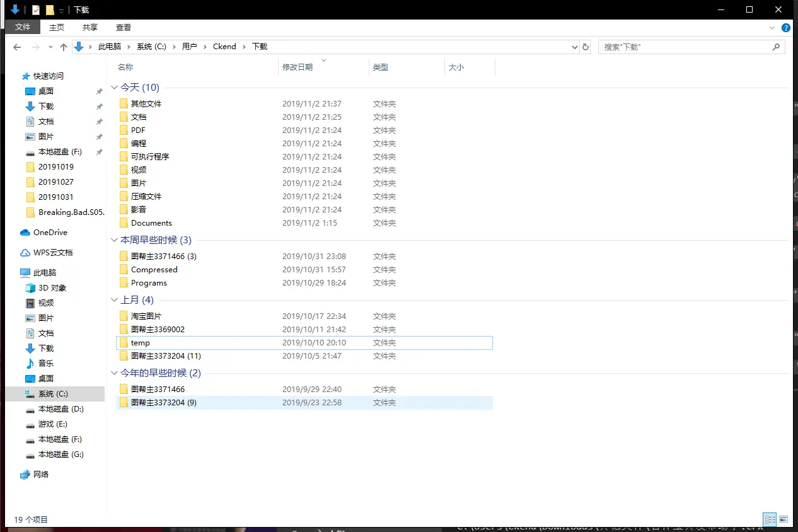Open 网络 in the navigation pane
The height and width of the screenshot is (532, 798).
point(40,474)
